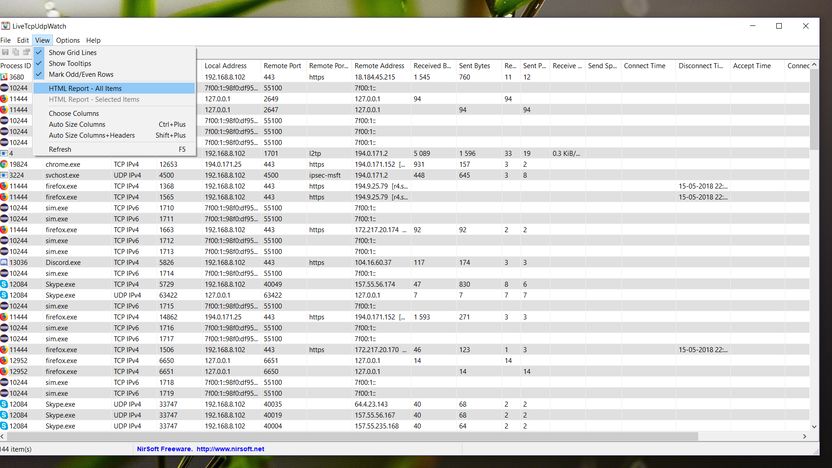The image size is (832, 468).
Task: Choose HTML Report - All Items
Action: pyautogui.click(x=114, y=89)
